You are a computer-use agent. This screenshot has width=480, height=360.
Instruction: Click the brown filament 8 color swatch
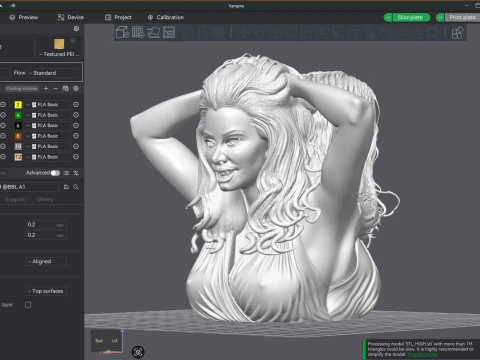[x=18, y=136]
